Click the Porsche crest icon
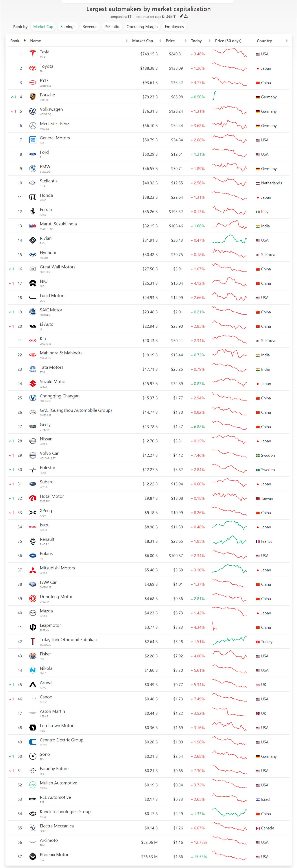Screen dimensions: 297x868 pyautogui.click(x=33, y=97)
